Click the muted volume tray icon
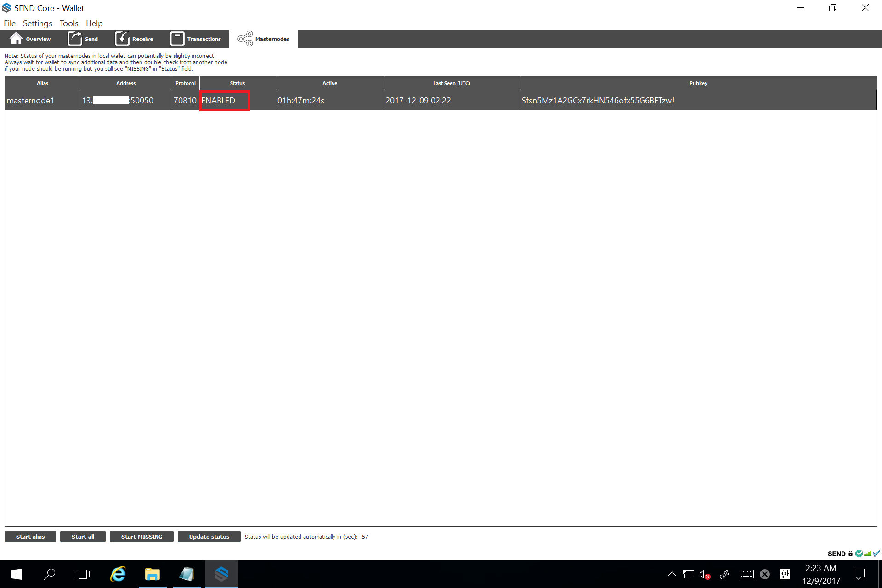Screen dimensions: 882x588 [x=705, y=574]
